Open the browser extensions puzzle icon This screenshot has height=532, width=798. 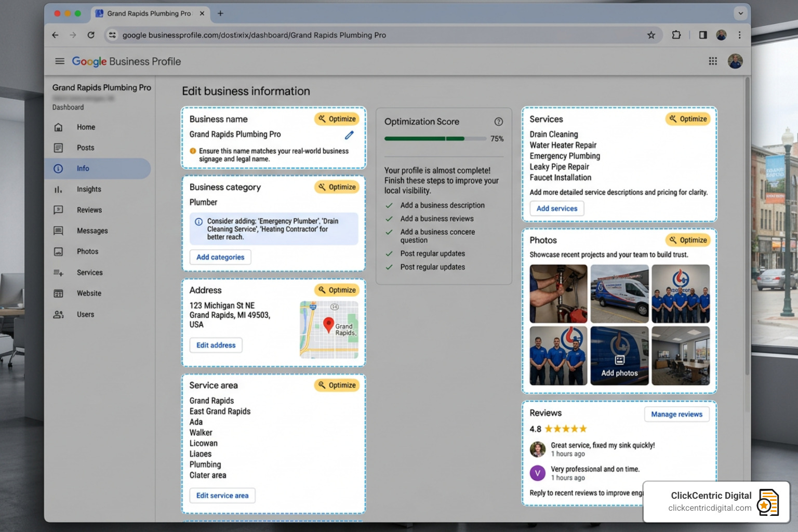pos(676,35)
